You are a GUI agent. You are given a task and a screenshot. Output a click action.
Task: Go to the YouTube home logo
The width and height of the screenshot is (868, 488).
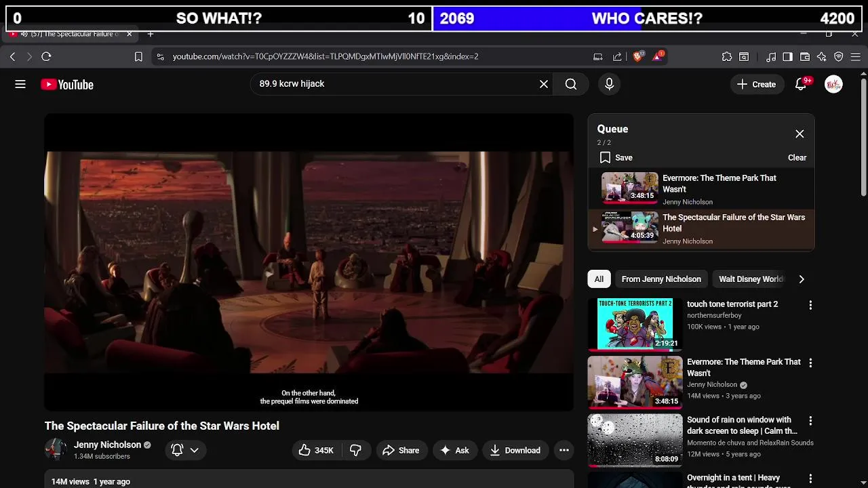[66, 85]
